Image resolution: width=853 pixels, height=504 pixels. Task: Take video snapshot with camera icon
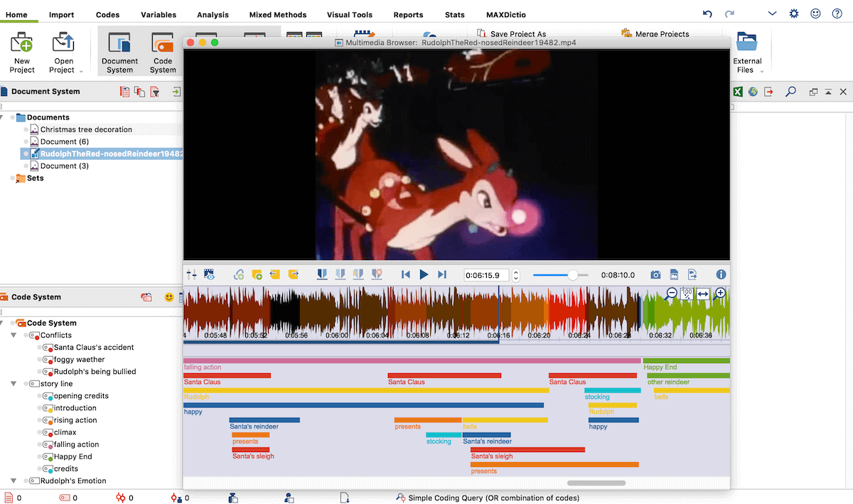tap(656, 274)
